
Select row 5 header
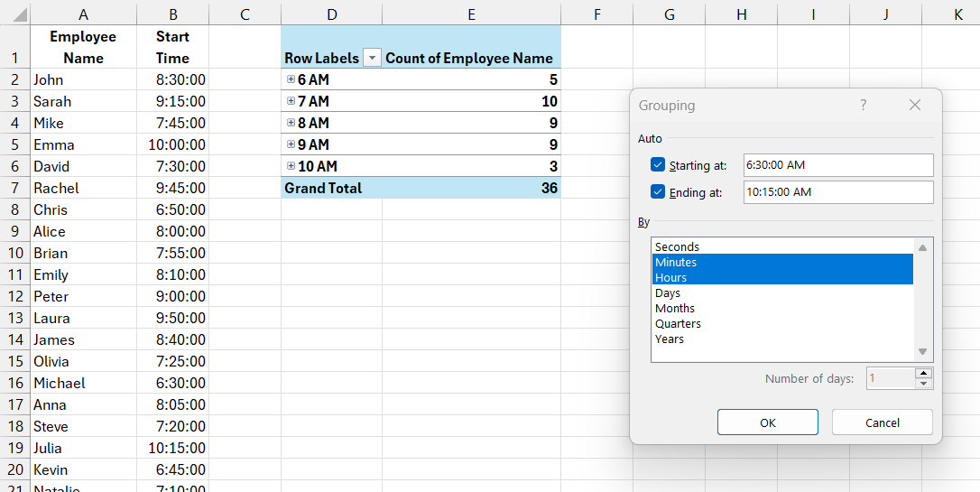[x=14, y=144]
